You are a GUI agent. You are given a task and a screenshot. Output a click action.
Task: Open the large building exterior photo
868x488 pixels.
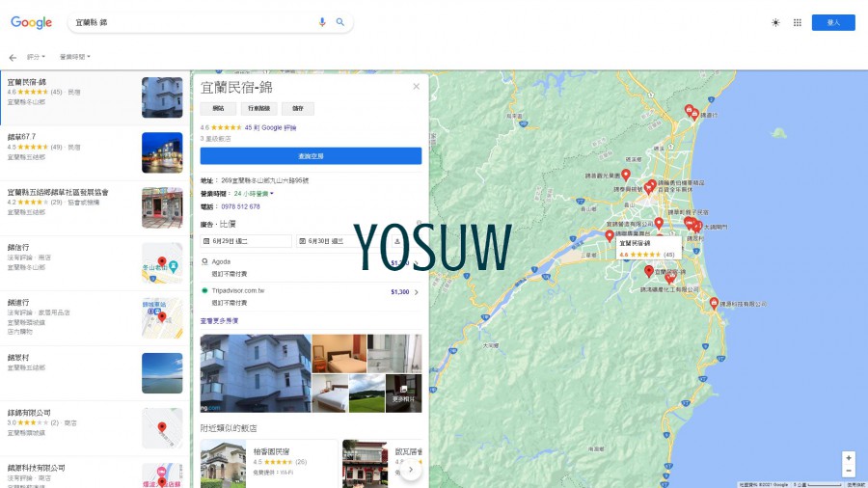click(256, 373)
